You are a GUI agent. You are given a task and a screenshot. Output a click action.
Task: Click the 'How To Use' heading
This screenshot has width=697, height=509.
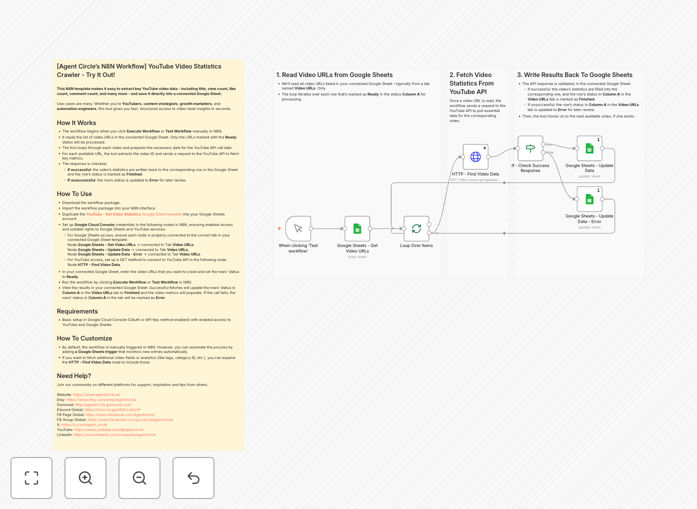[x=74, y=194]
